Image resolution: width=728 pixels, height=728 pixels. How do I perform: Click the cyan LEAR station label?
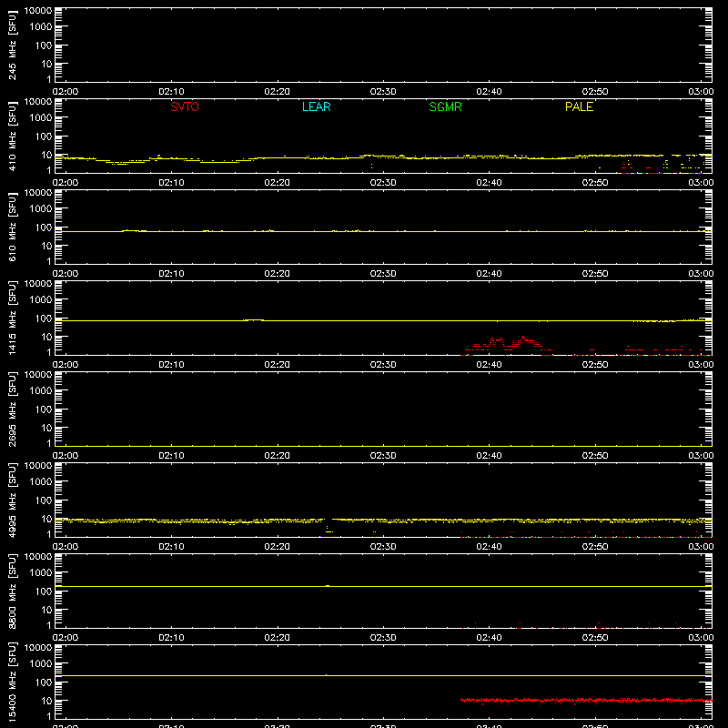coord(316,106)
